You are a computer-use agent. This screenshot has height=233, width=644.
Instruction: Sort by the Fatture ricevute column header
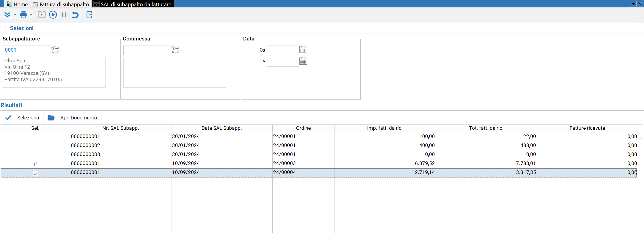click(587, 128)
